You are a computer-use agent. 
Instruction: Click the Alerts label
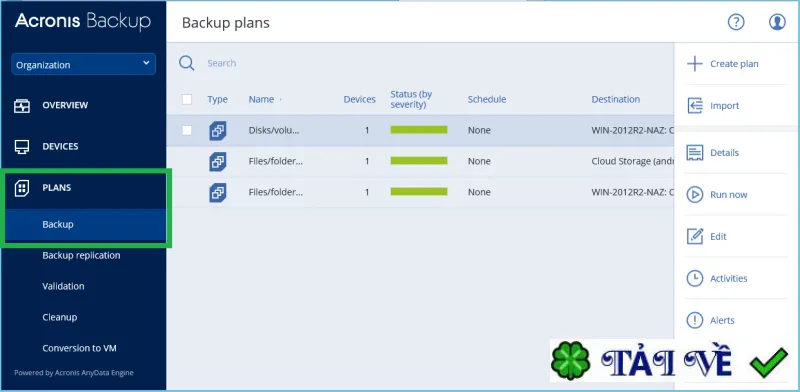pyautogui.click(x=722, y=321)
